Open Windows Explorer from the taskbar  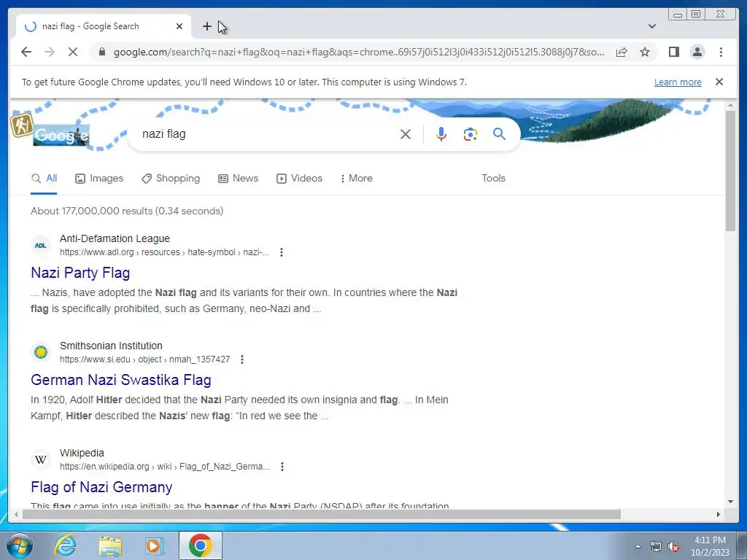(x=110, y=546)
